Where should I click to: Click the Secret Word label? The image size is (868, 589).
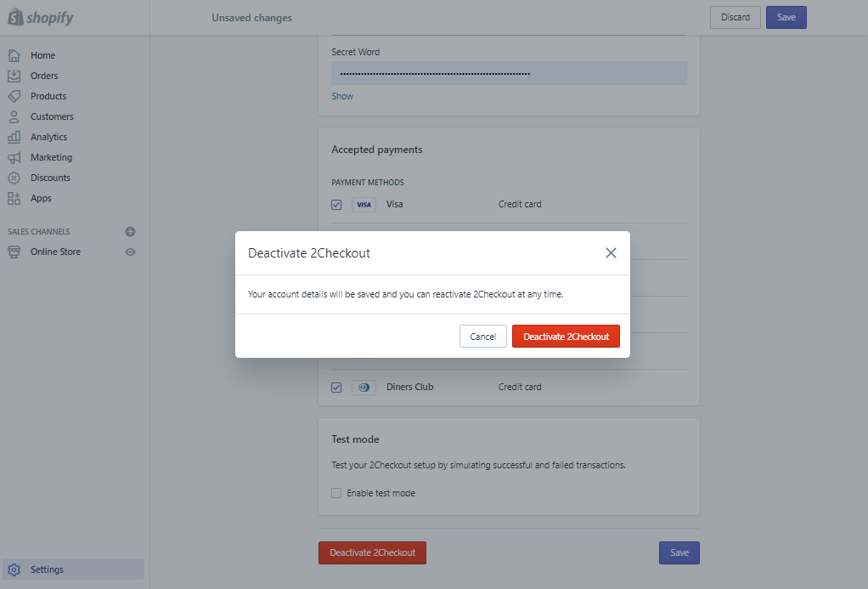click(x=355, y=52)
